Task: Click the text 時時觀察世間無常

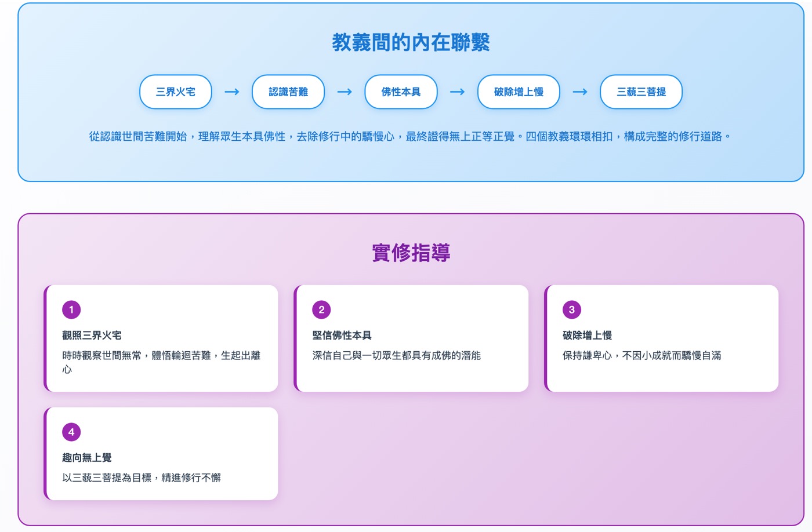Action: coord(101,355)
